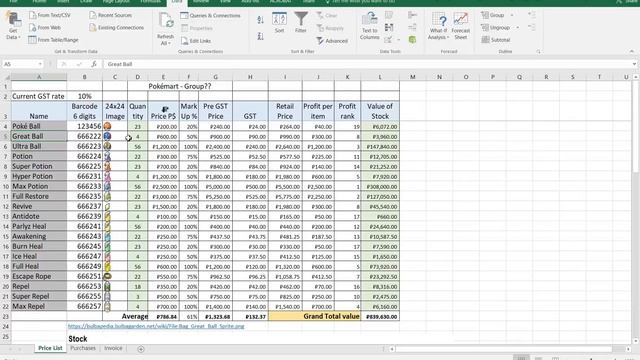Screen dimensions: 640x360
Task: Expand the formula bar
Action: (634, 64)
